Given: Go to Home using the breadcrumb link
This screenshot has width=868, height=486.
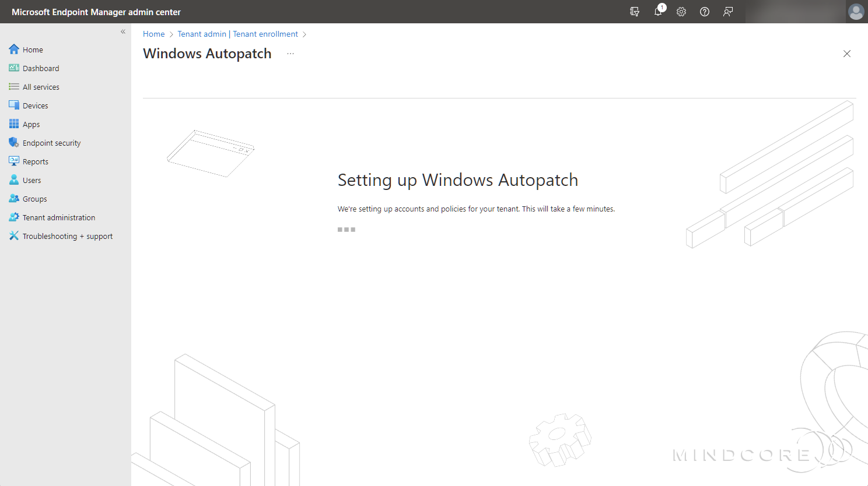Looking at the screenshot, I should 153,34.
